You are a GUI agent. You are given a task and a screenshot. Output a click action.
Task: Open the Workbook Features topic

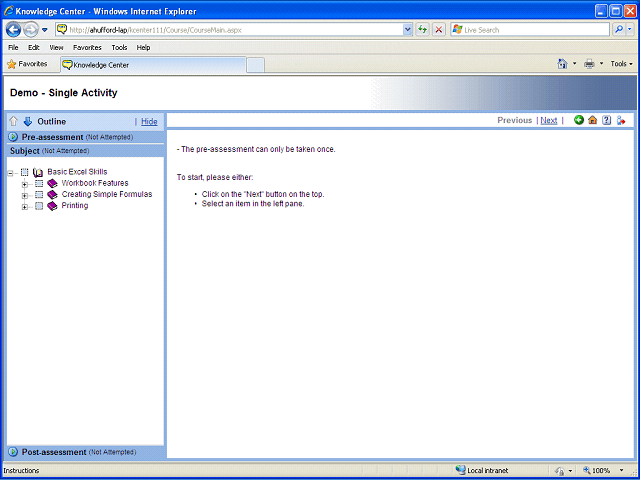click(x=95, y=183)
